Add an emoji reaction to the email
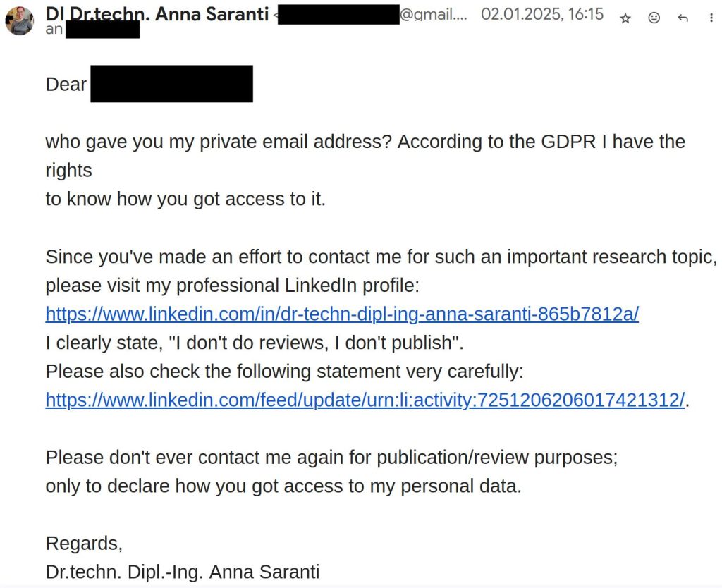 tap(654, 18)
